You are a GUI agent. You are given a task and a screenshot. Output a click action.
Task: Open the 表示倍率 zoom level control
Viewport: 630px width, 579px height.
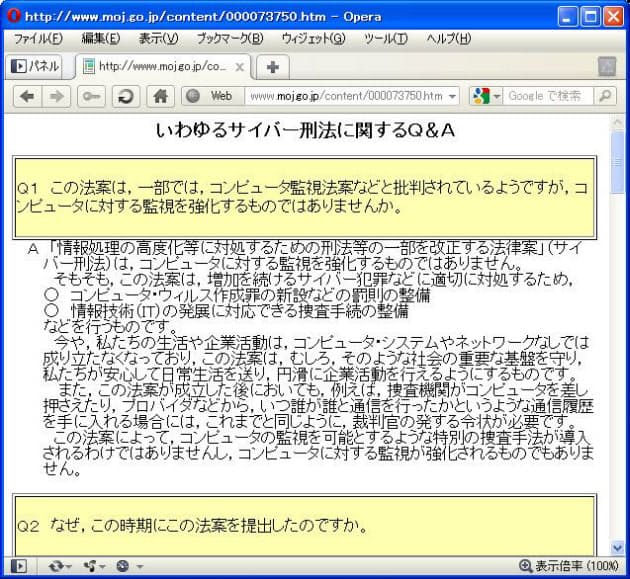(x=568, y=566)
